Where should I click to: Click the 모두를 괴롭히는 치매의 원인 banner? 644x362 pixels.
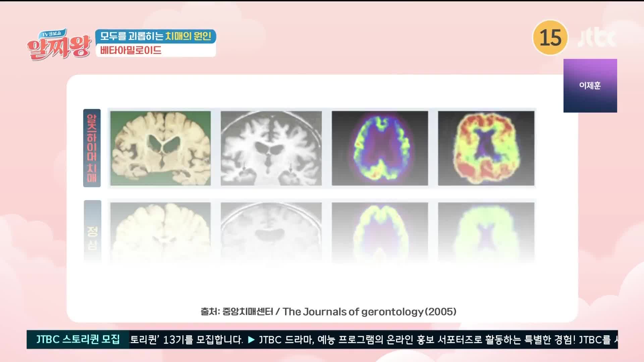pos(156,36)
